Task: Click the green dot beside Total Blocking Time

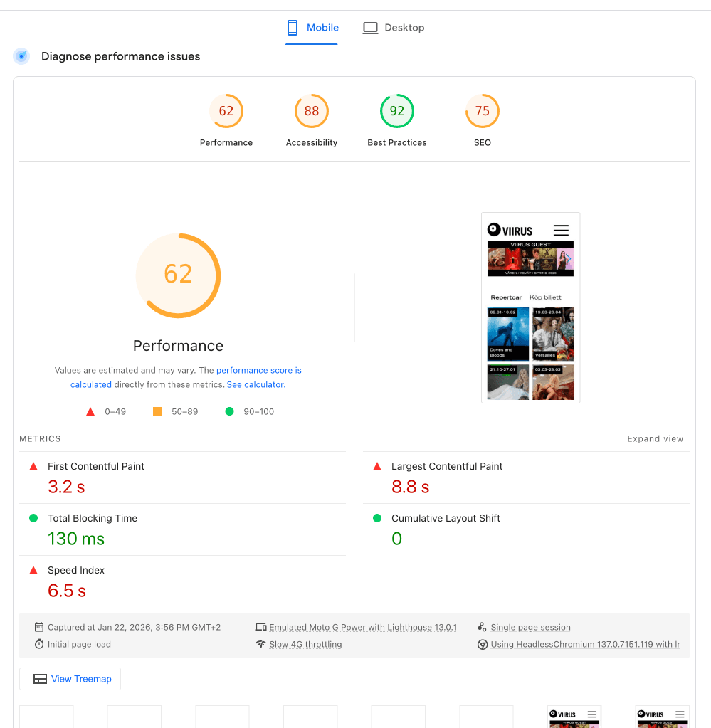Action: 33,518
